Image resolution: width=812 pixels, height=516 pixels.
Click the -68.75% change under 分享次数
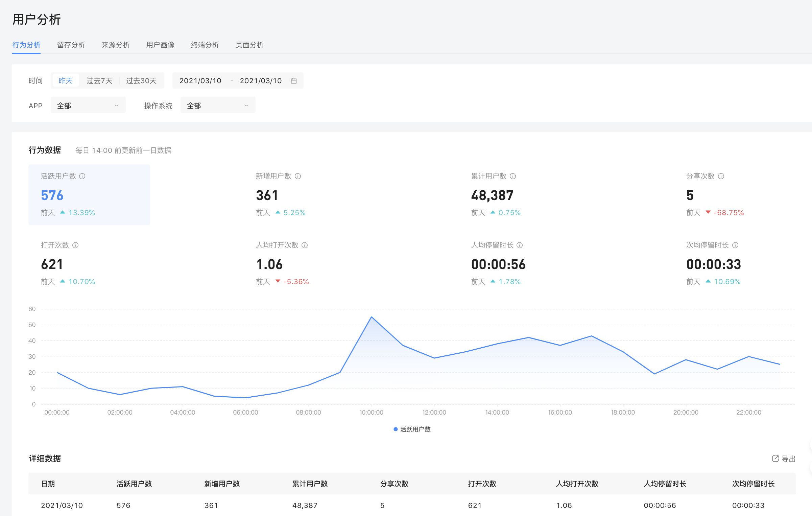(729, 213)
